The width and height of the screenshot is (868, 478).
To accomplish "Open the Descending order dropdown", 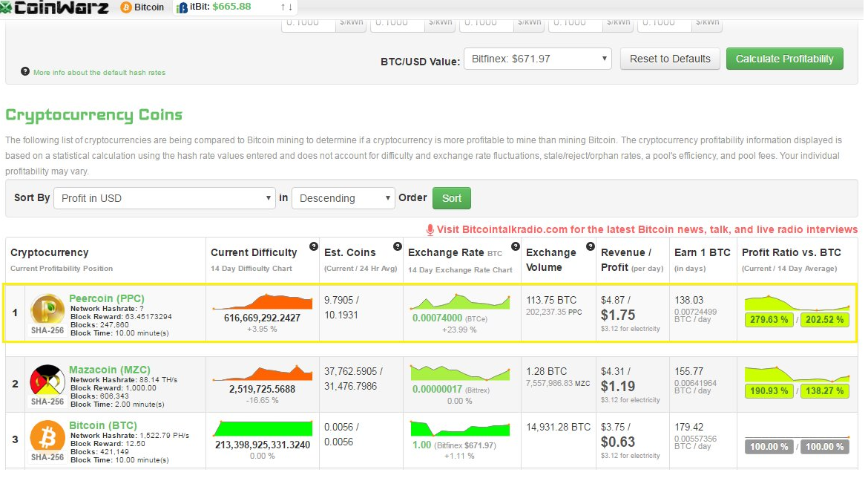I will tap(343, 198).
